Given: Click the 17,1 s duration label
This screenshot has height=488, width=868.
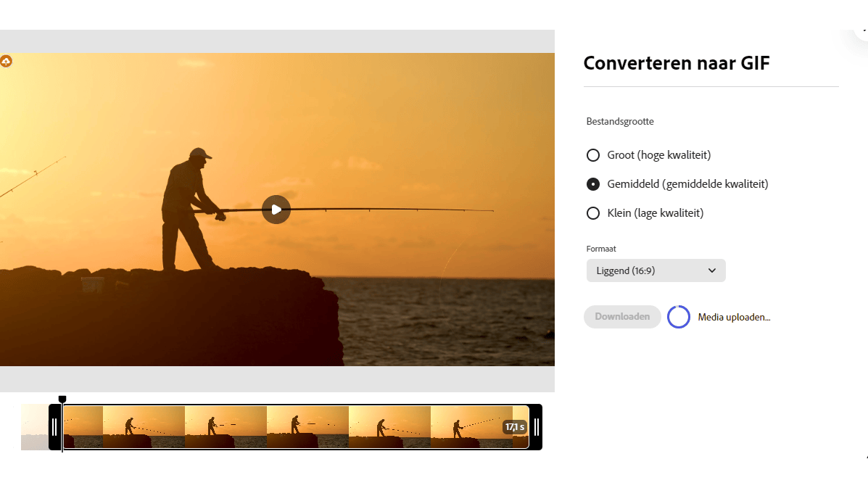Looking at the screenshot, I should [x=514, y=427].
